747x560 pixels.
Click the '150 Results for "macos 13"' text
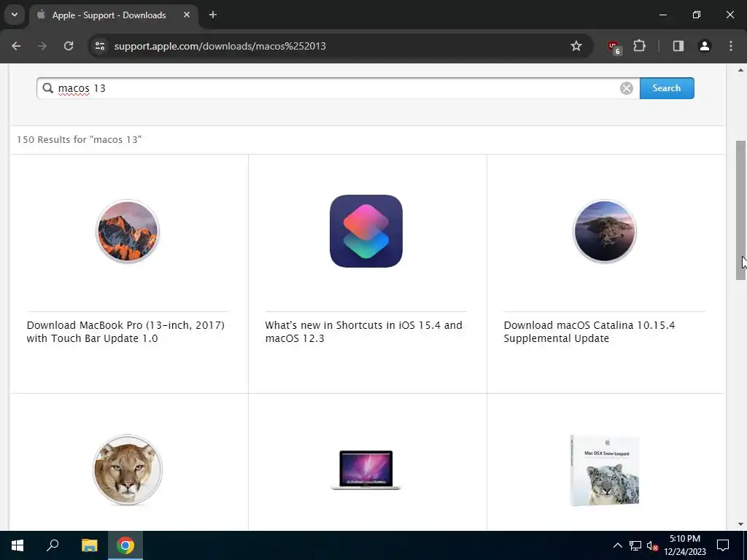point(79,139)
